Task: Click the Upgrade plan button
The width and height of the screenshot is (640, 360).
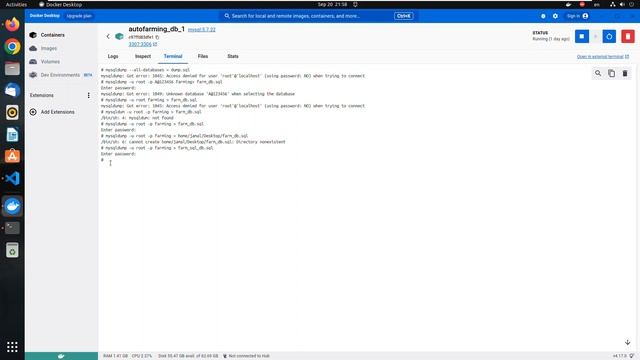Action: (x=79, y=16)
